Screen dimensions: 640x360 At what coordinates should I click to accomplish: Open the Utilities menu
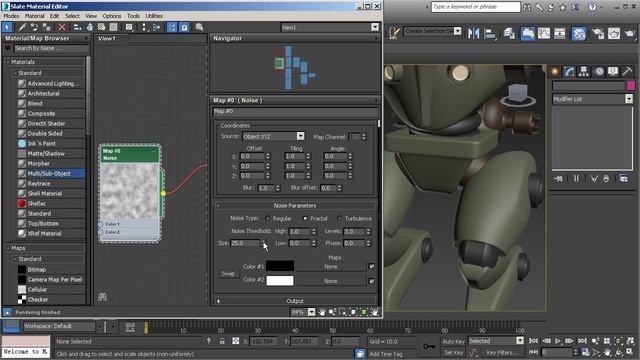point(154,16)
